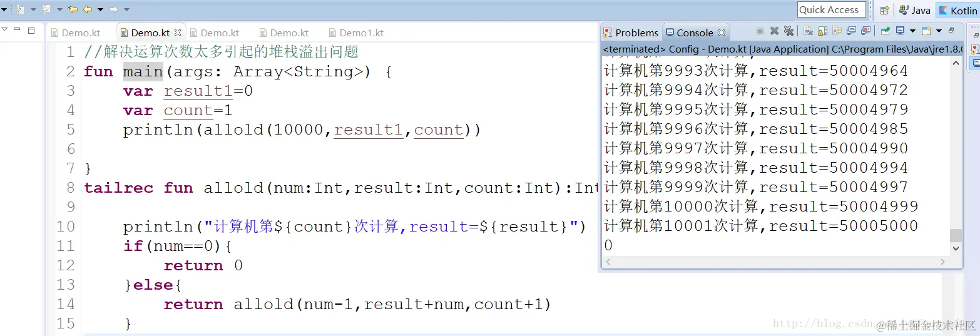This screenshot has height=336, width=980.
Task: Click the return 0 statement on line 12
Action: point(203,265)
